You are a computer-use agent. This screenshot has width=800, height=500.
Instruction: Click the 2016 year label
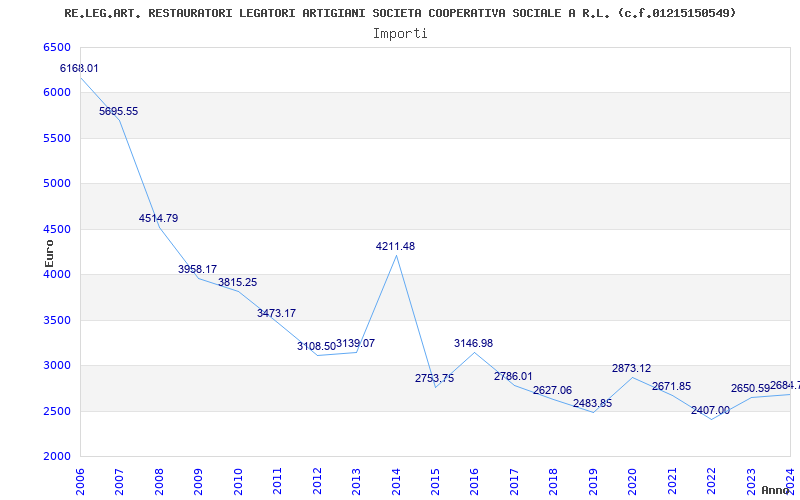coord(474,481)
